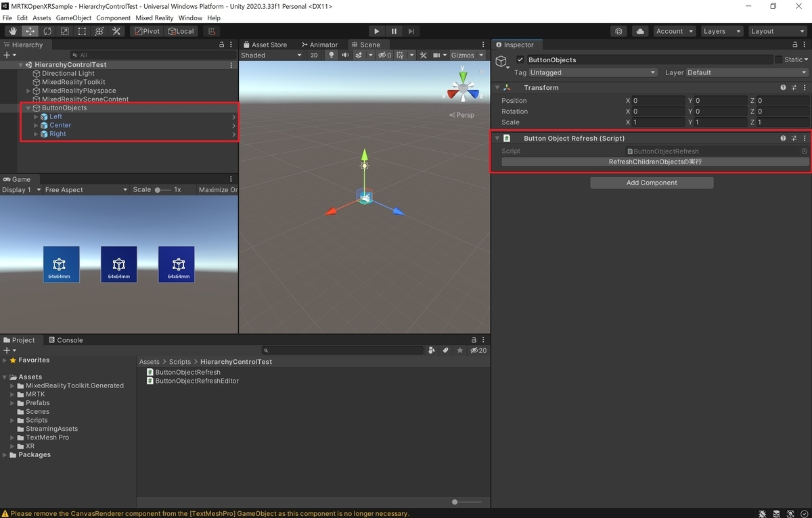Click the Add Component button

pos(652,183)
